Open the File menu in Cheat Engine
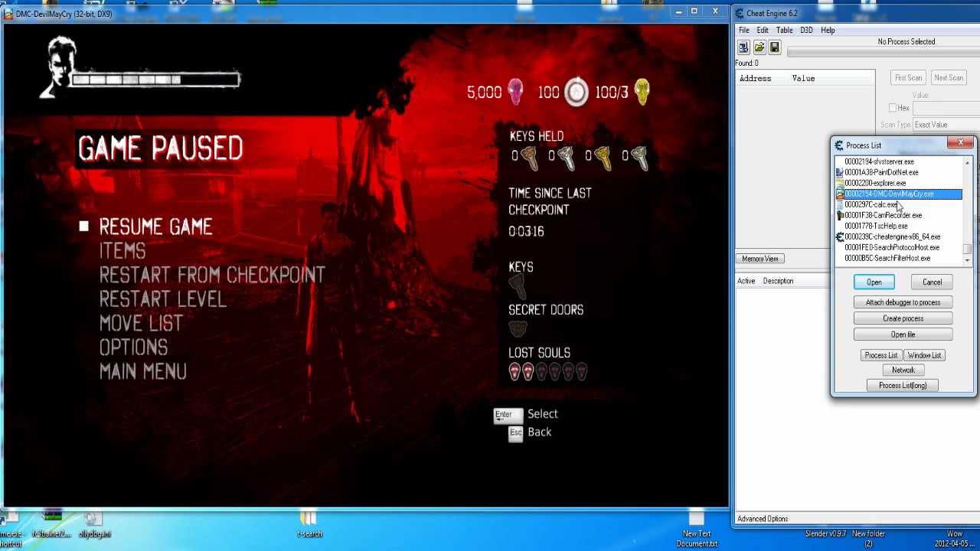This screenshot has height=551, width=980. click(743, 30)
